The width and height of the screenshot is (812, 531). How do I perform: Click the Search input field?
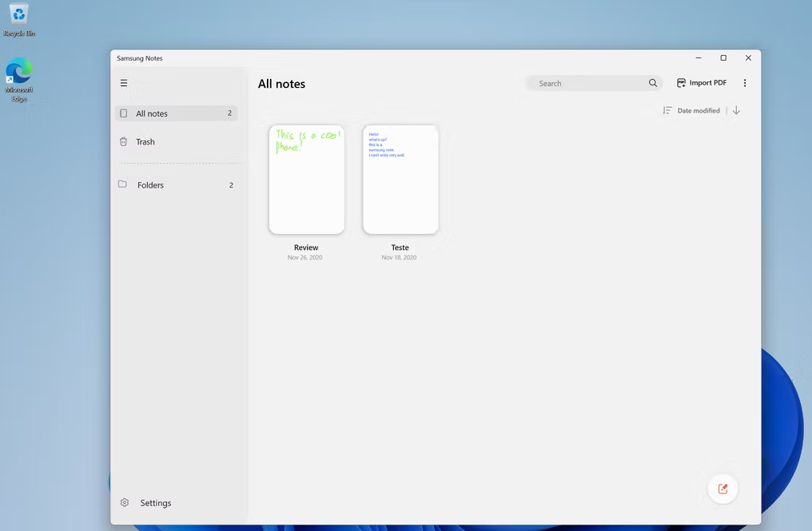(591, 83)
